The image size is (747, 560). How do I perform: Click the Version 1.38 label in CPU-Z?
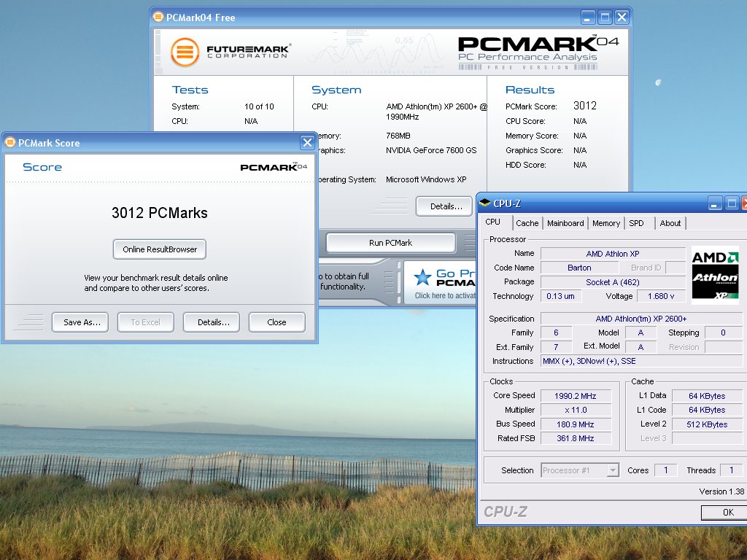[721, 491]
